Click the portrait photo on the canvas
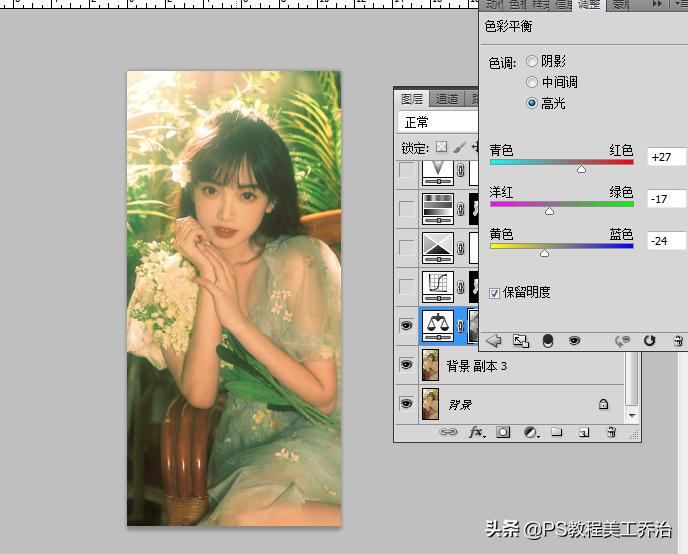 [234, 298]
